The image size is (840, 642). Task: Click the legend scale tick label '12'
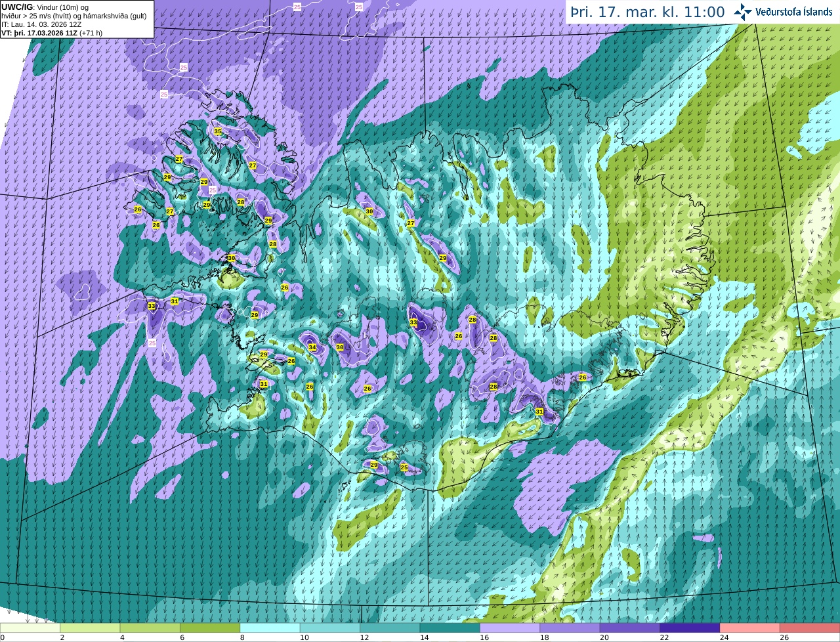[x=364, y=637]
